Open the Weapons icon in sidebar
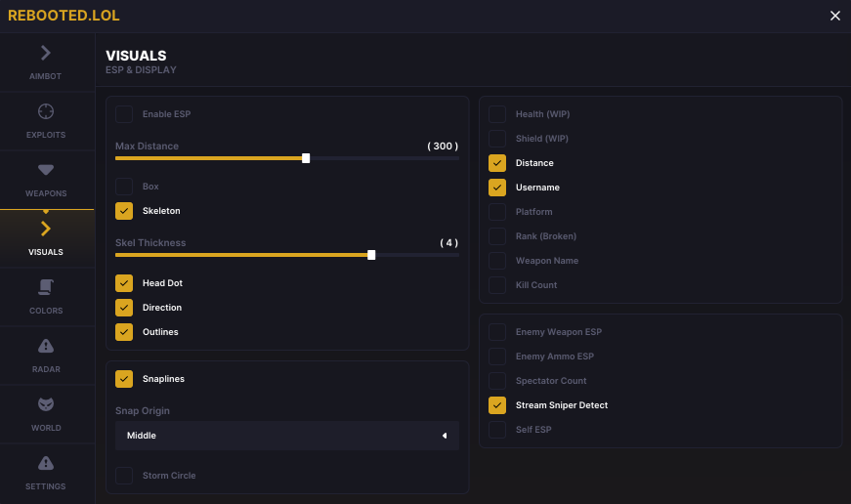 pyautogui.click(x=46, y=171)
